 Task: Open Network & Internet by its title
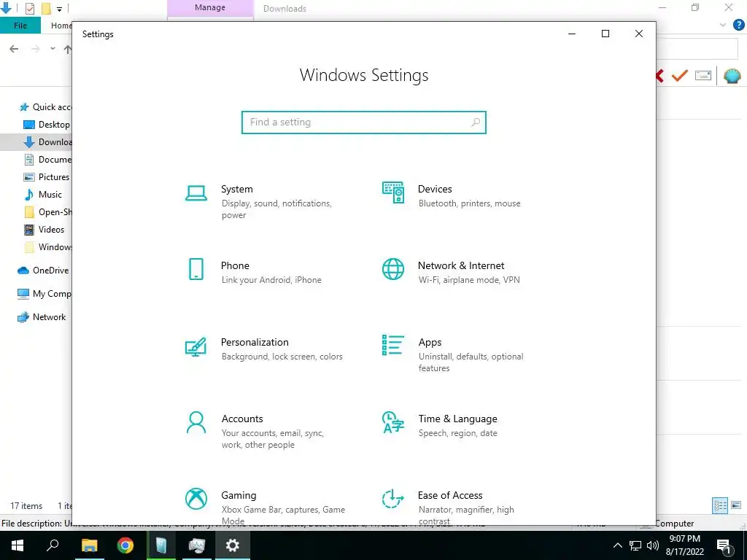point(461,265)
